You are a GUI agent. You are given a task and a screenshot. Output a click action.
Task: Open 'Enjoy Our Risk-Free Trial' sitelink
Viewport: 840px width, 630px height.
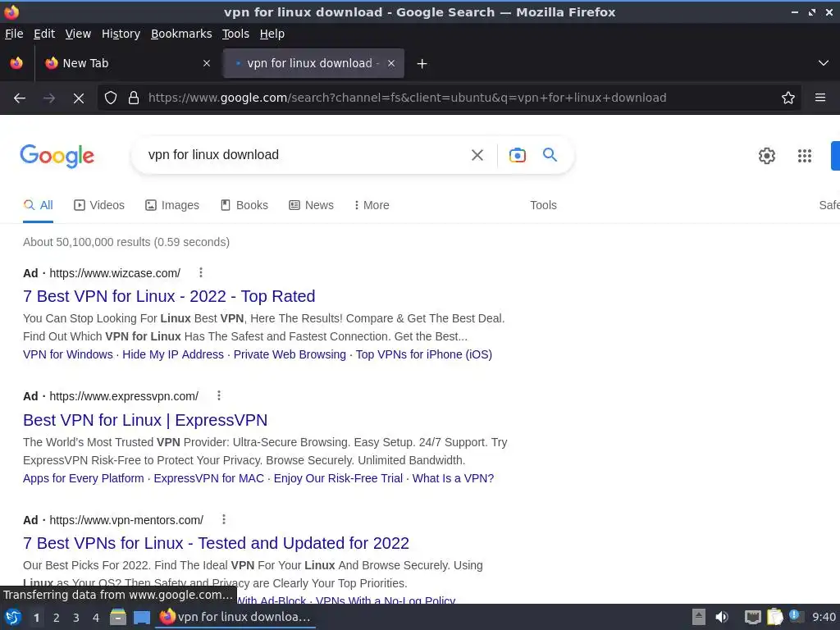(338, 478)
